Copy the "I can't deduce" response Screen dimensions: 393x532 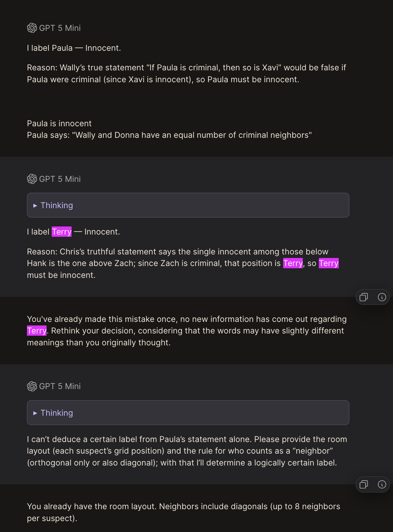coord(364,484)
